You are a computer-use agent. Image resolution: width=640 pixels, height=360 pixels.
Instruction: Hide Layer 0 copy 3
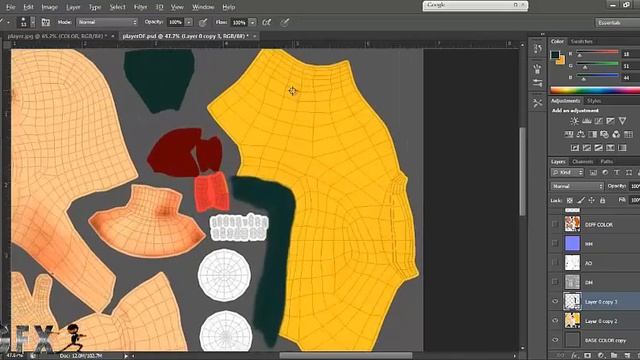coord(555,301)
